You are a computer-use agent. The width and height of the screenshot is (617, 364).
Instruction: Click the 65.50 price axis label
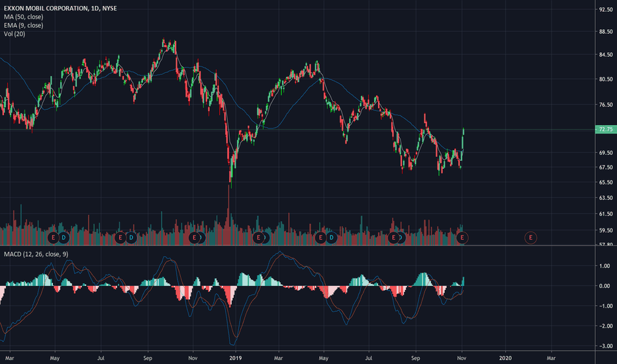606,183
